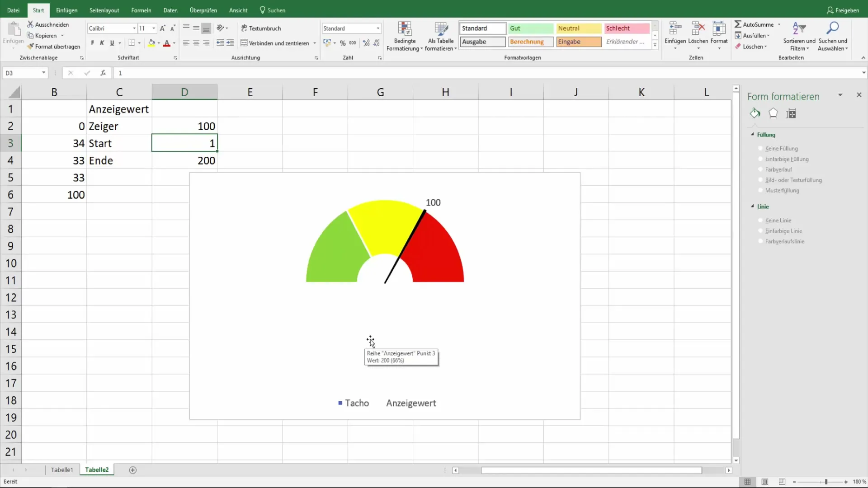
Task: Expand the cell styles gallery
Action: click(655, 45)
